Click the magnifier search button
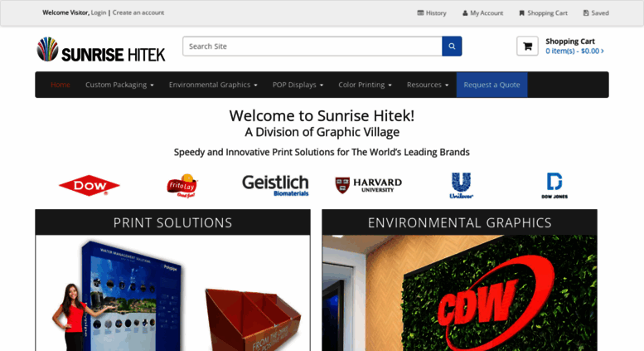 point(452,46)
